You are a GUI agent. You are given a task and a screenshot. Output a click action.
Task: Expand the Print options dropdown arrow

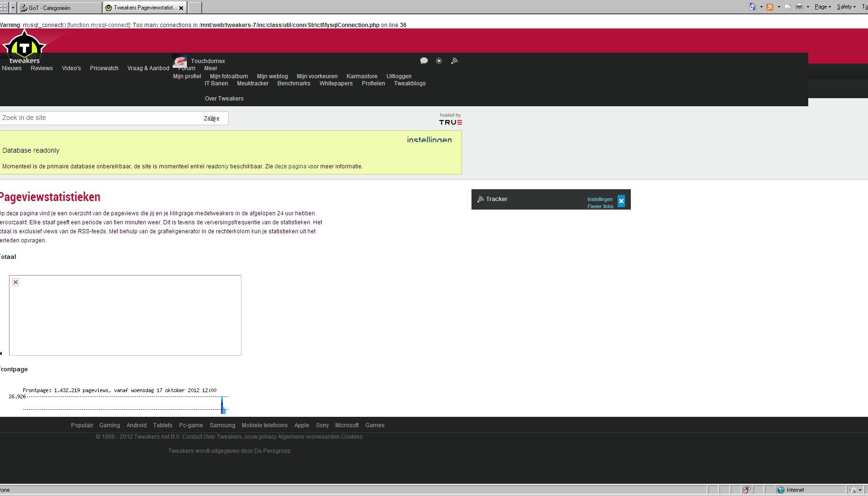[808, 7]
